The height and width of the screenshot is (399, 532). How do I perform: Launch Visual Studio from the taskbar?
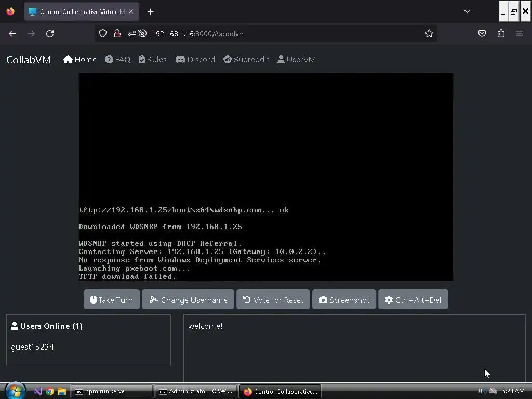click(x=37, y=391)
